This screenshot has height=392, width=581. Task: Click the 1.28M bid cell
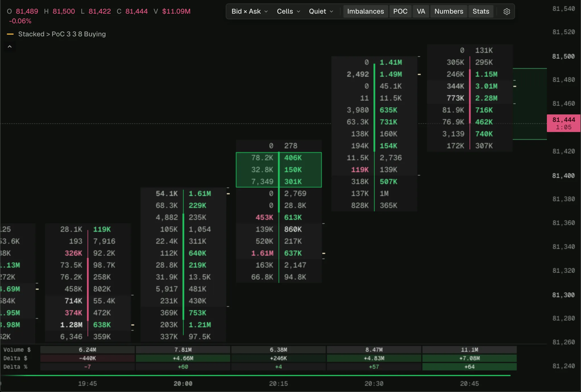click(71, 325)
